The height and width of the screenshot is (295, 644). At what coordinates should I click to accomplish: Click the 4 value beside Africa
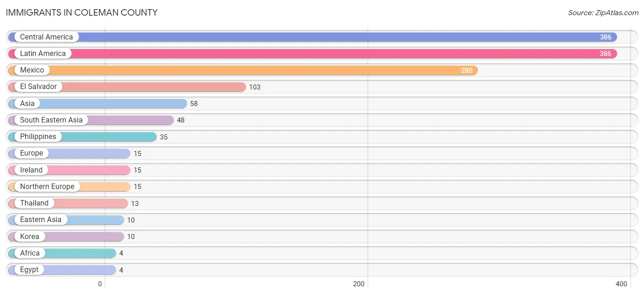(x=121, y=253)
